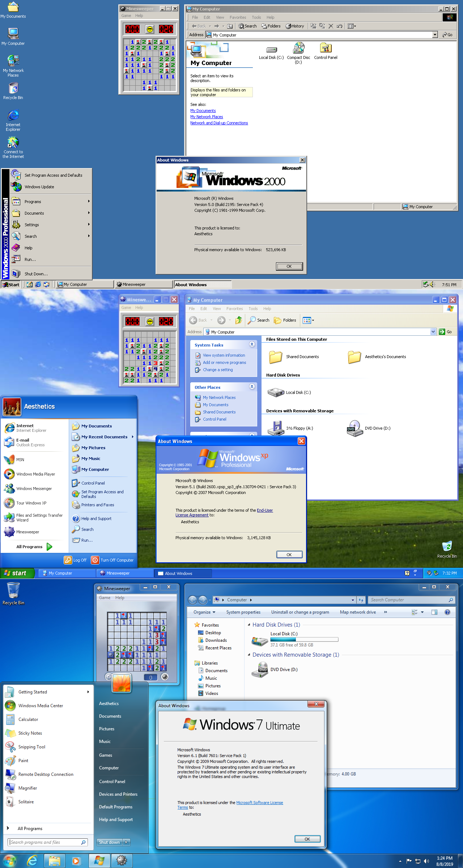This screenshot has height=868, width=463.
Task: Click OK in Windows 7 About Windows dialog
Action: point(307,839)
